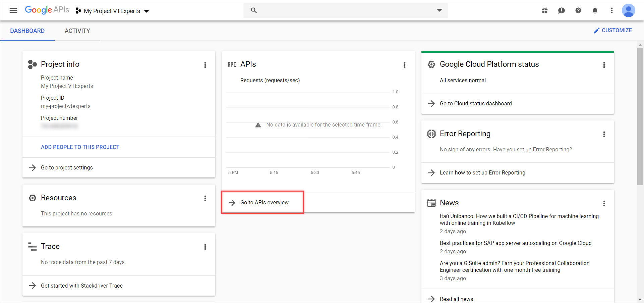
Task: Open the user account avatar
Action: point(628,10)
